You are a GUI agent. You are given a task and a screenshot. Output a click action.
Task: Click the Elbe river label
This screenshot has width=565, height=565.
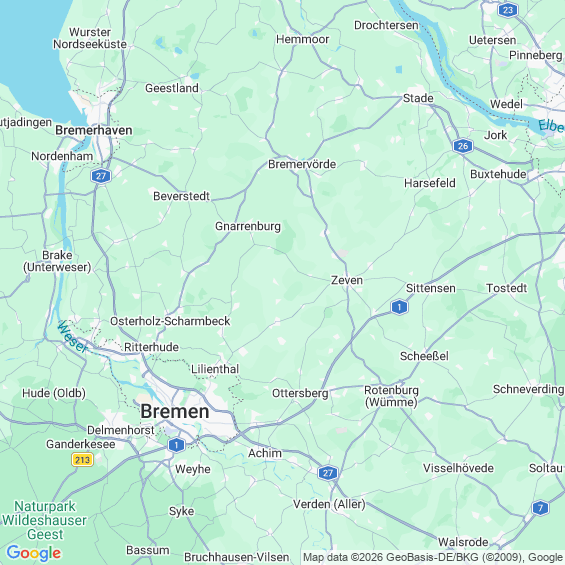point(551,126)
